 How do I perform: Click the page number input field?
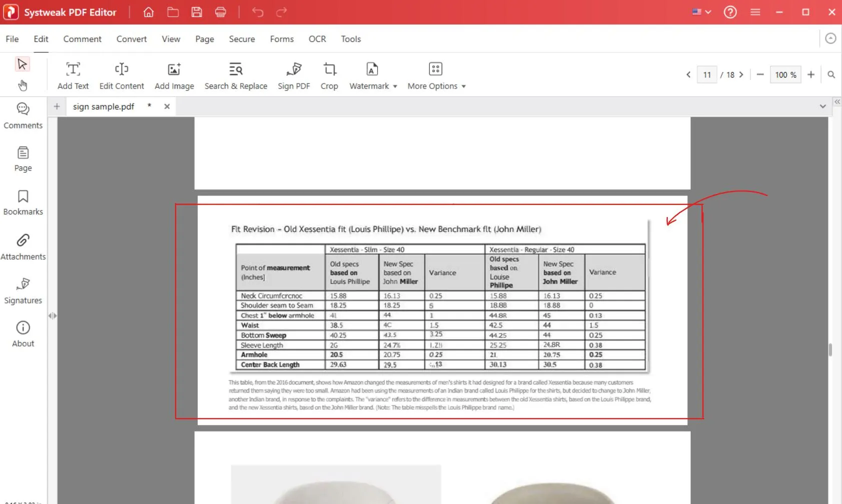click(x=706, y=74)
